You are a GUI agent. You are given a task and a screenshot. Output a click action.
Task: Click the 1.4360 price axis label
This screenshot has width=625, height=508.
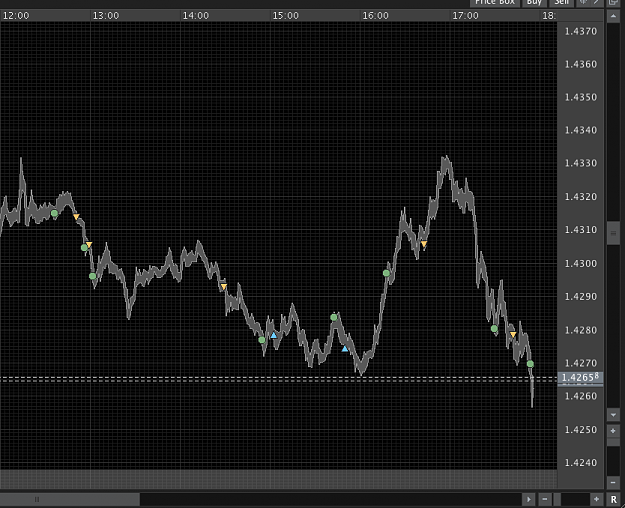tap(581, 64)
